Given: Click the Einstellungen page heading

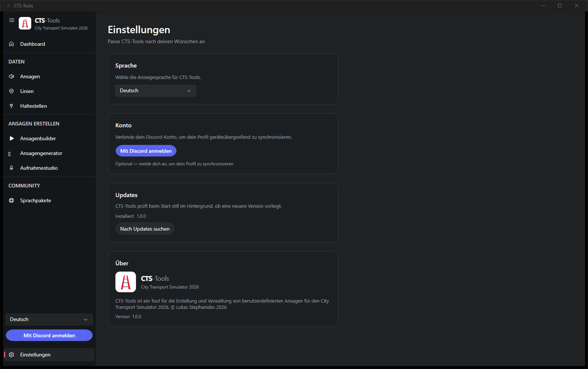Looking at the screenshot, I should 139,30.
